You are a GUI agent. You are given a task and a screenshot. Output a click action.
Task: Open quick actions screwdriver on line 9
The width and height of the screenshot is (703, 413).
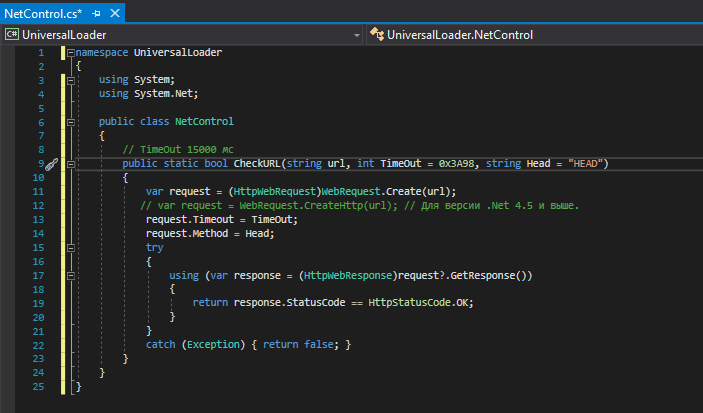click(52, 164)
